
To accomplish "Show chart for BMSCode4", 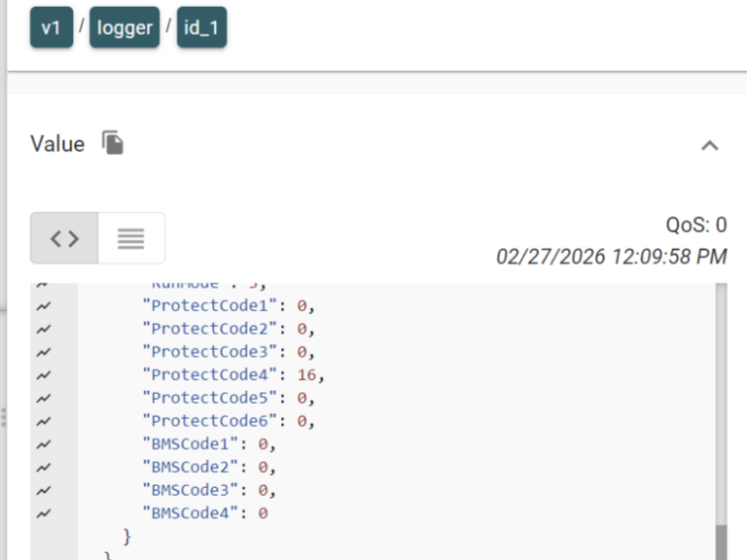I will [44, 513].
